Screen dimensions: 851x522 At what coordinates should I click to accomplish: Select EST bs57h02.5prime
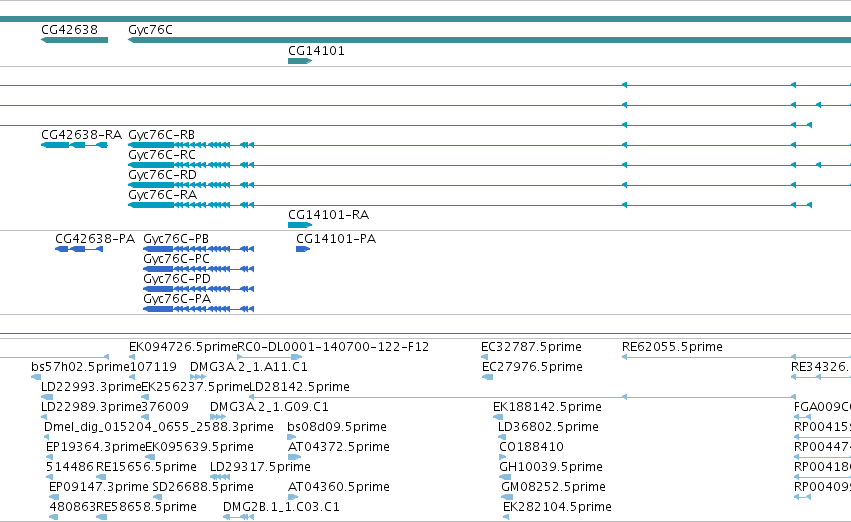pyautogui.click(x=80, y=367)
